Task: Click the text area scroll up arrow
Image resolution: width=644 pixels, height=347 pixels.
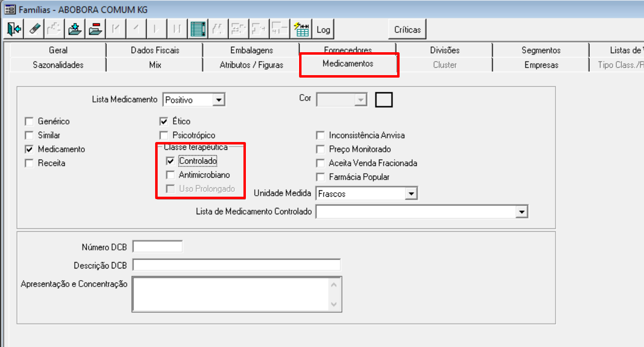Action: (x=334, y=284)
